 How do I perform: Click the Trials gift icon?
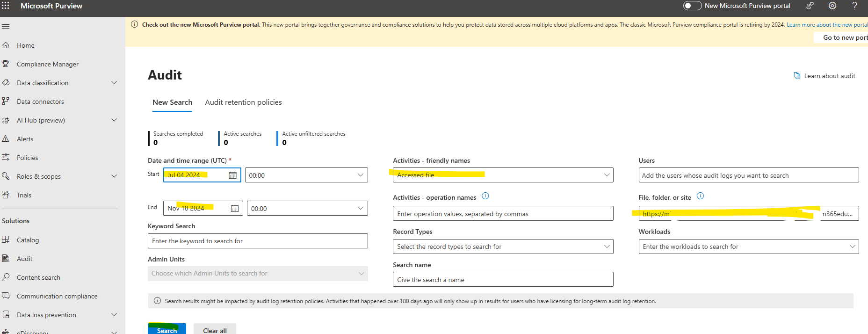6,195
